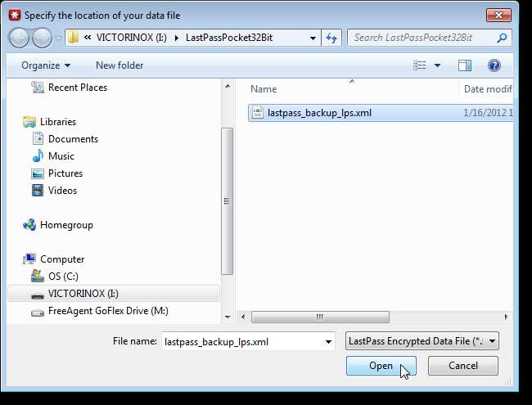Click the FreeAgent GoFlex drive icon

(x=38, y=313)
